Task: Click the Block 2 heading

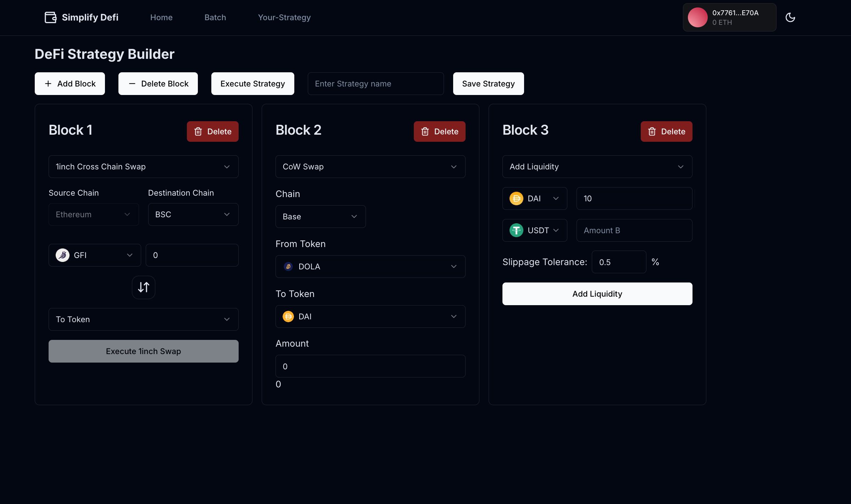Action: (299, 130)
